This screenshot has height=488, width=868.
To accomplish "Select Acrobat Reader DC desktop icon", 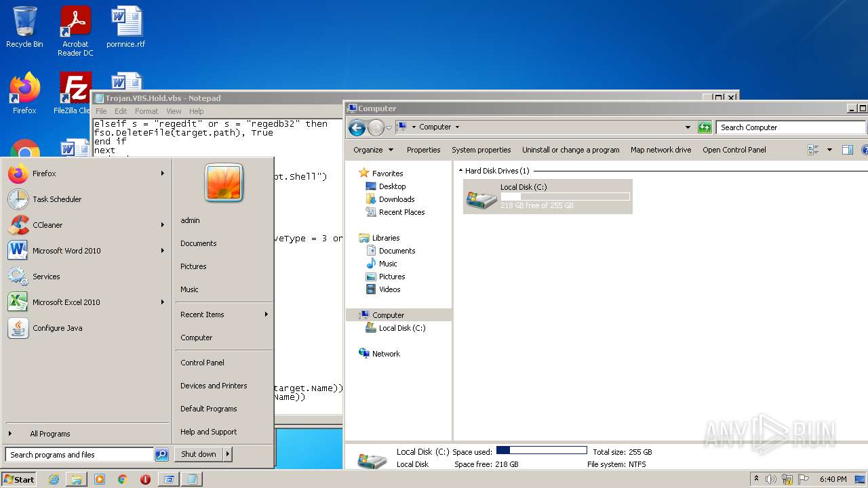I will (x=75, y=31).
